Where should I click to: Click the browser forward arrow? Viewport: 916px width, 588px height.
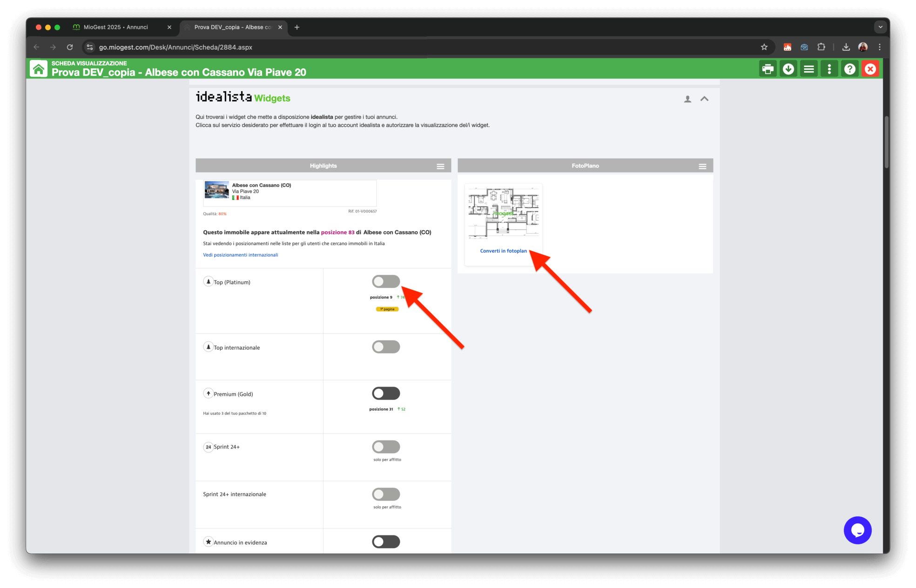pyautogui.click(x=53, y=47)
